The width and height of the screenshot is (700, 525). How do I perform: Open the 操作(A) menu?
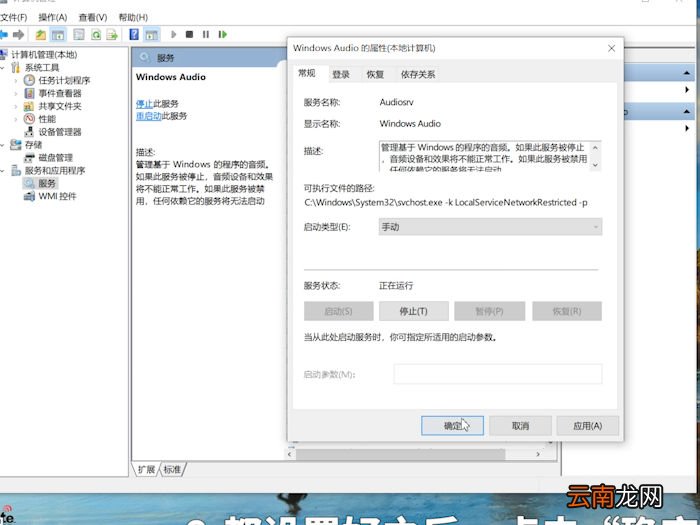tap(53, 17)
